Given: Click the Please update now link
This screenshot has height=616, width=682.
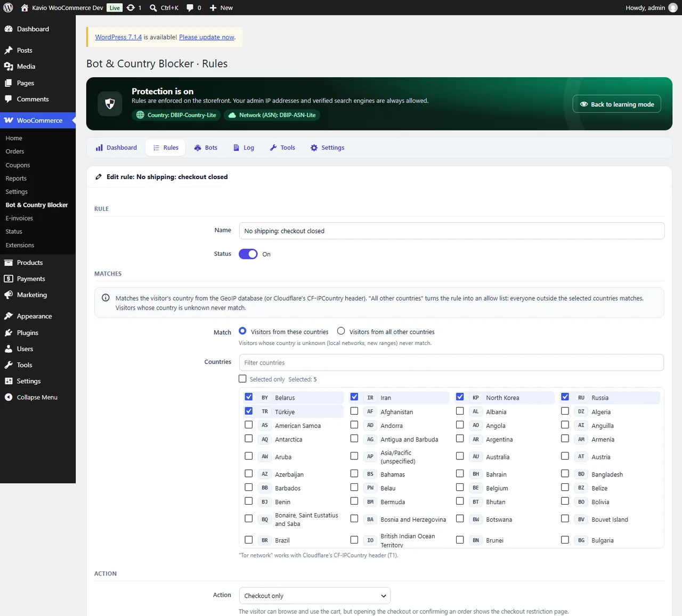Looking at the screenshot, I should (x=207, y=37).
